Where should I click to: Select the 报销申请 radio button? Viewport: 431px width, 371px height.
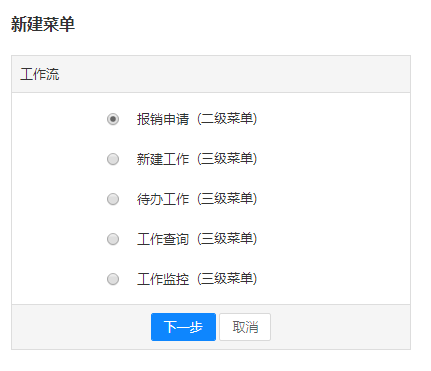click(x=113, y=119)
